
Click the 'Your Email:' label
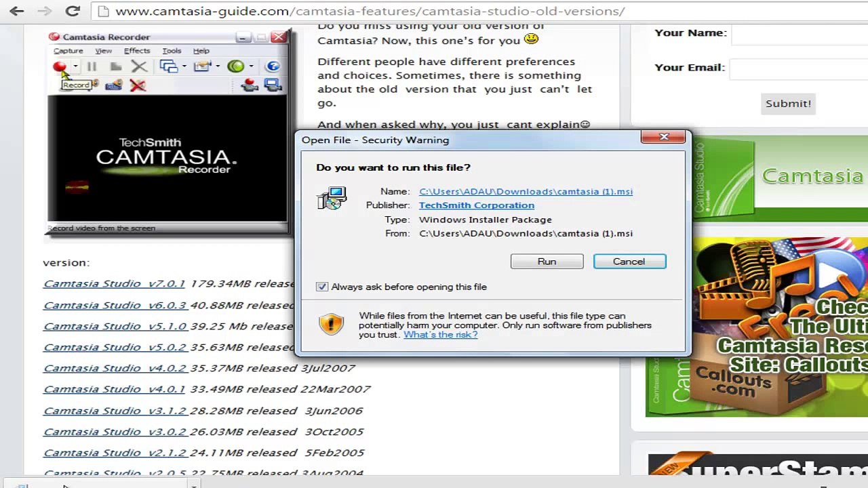(x=690, y=67)
